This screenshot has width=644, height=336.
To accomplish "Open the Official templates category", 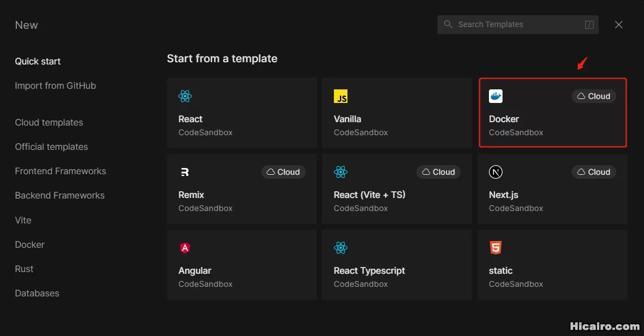I will [51, 147].
